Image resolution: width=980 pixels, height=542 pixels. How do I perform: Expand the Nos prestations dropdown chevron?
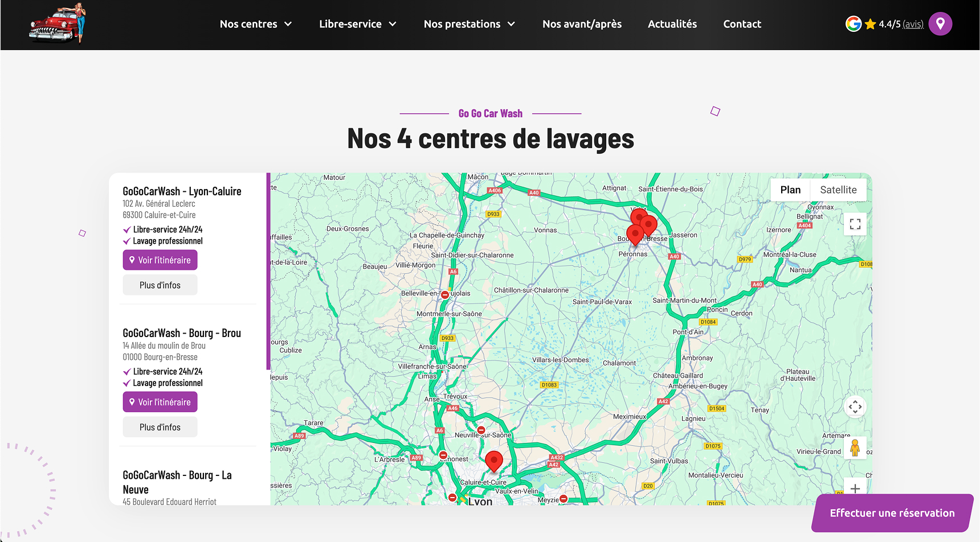click(x=511, y=24)
